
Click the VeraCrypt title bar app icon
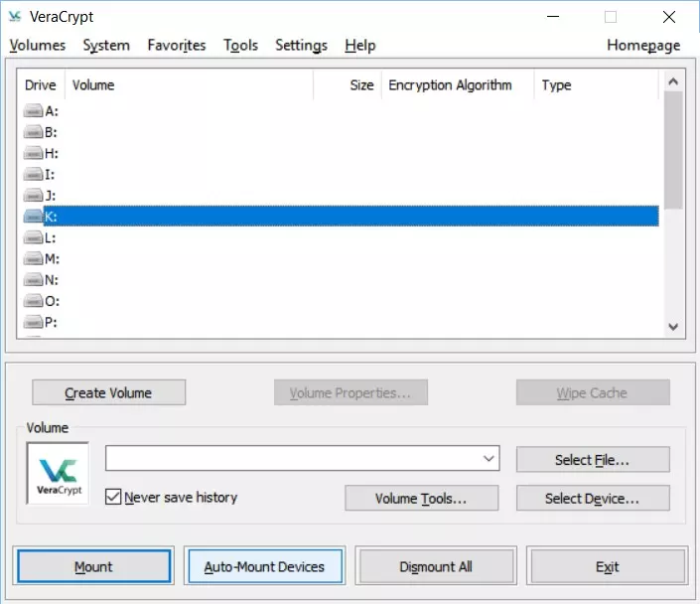pyautogui.click(x=15, y=17)
